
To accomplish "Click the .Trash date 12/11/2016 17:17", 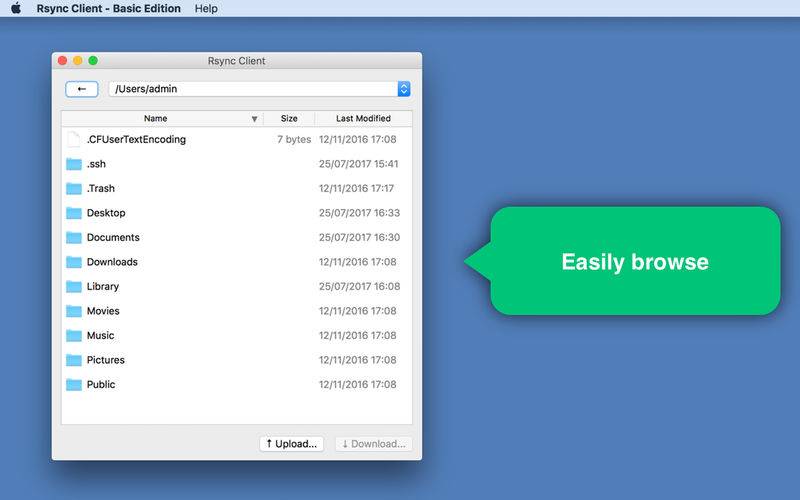I will point(356,188).
